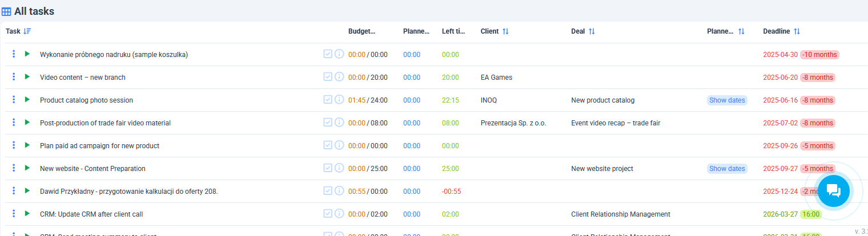
Task: Open the Post-production of trade fair video task
Action: [x=105, y=123]
